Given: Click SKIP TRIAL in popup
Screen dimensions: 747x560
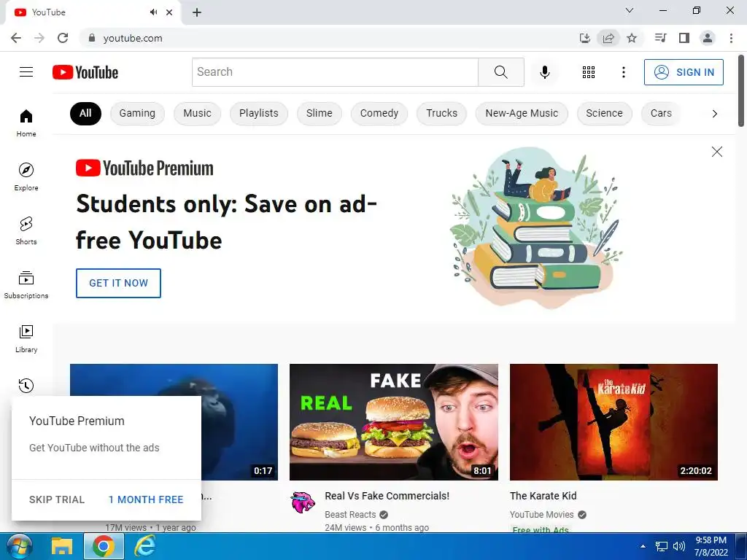Looking at the screenshot, I should (x=57, y=499).
